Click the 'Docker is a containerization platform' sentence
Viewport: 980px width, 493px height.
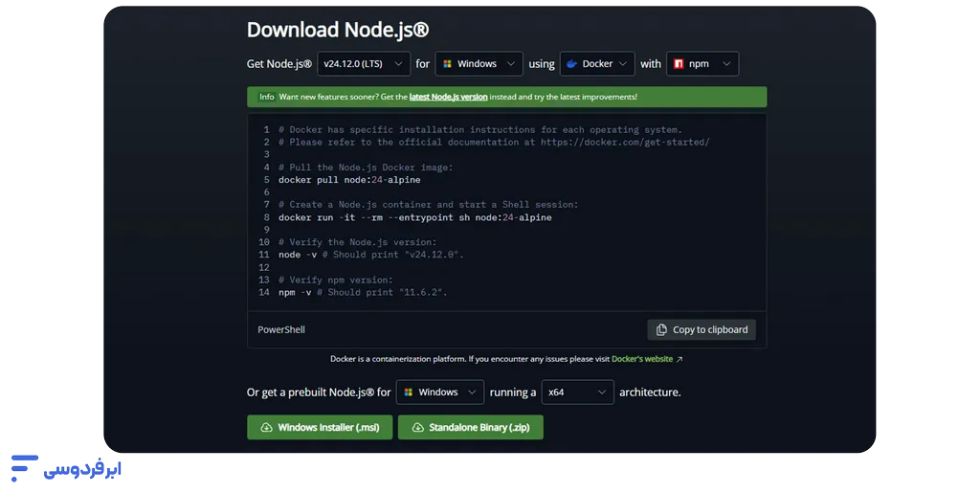(x=470, y=359)
